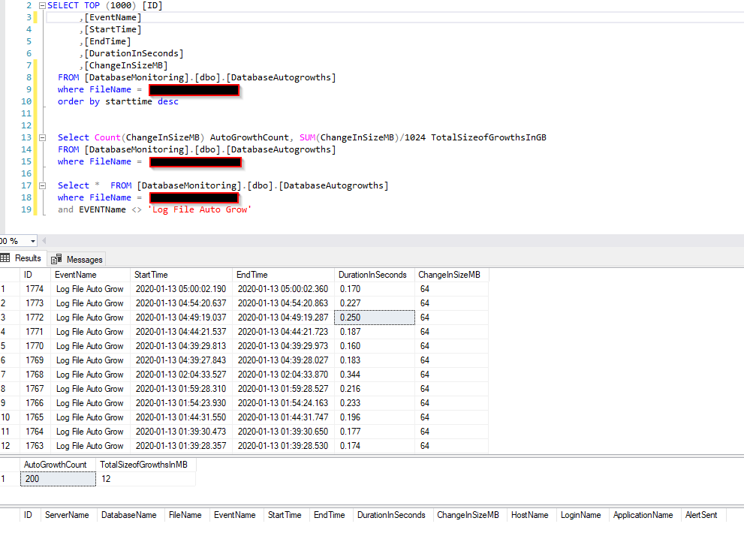Select the TotalSizeofGrowthsInMB value 12 cell
744x560 pixels.
[146, 479]
